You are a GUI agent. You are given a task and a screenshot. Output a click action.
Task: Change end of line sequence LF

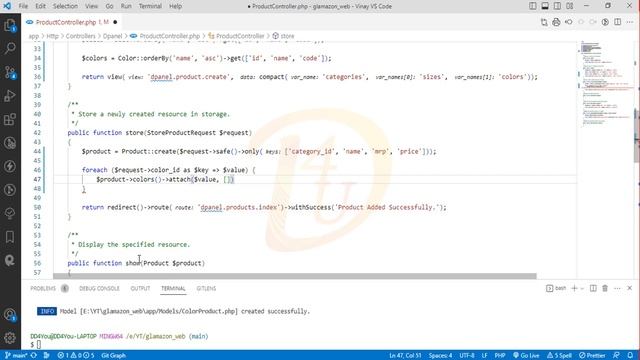[484, 355]
